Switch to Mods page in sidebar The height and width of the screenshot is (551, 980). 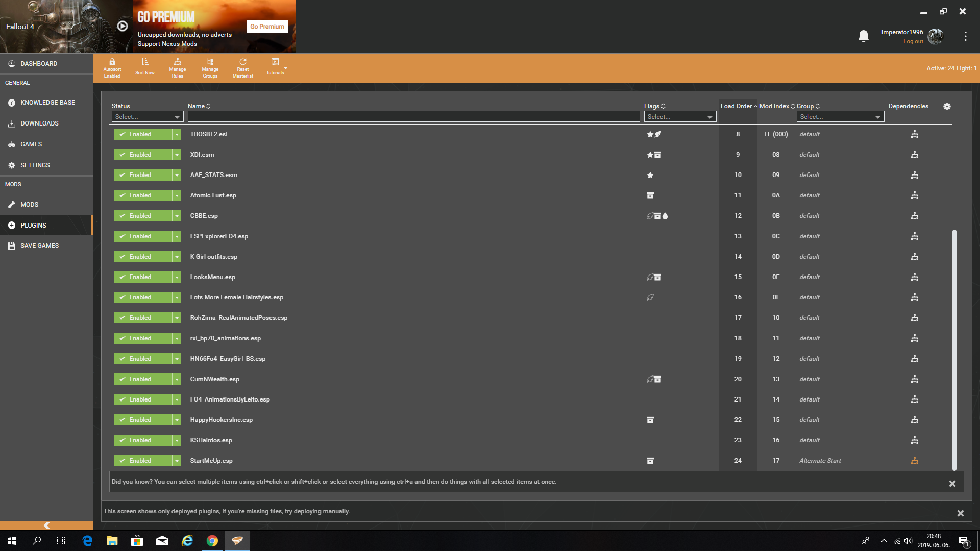(x=46, y=205)
